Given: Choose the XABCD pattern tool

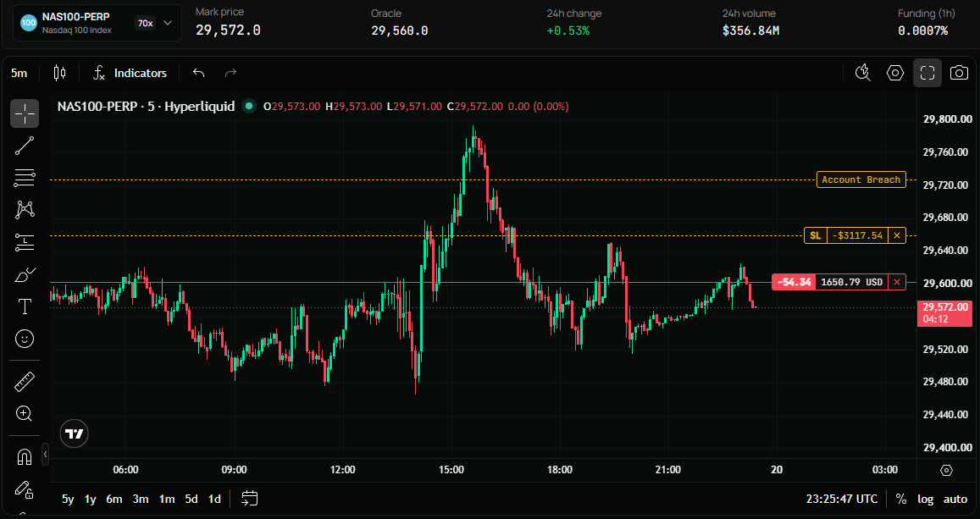Looking at the screenshot, I should (x=25, y=210).
